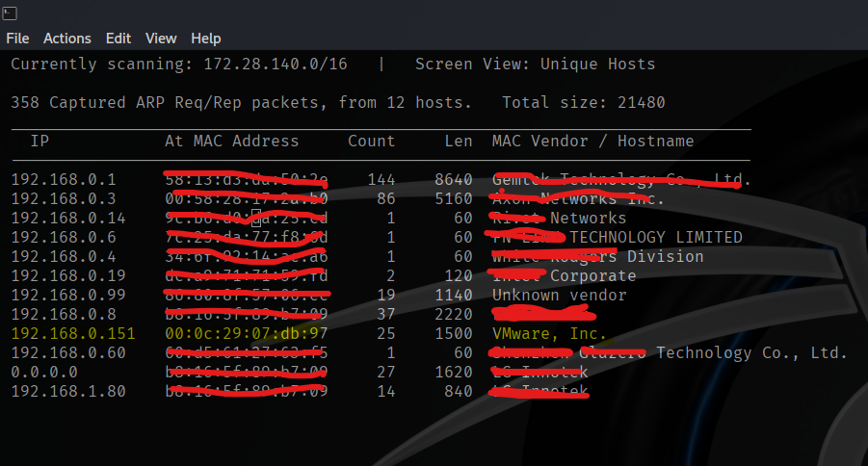Click the 192.168.1.80 host entry
868x466 pixels.
click(x=68, y=391)
